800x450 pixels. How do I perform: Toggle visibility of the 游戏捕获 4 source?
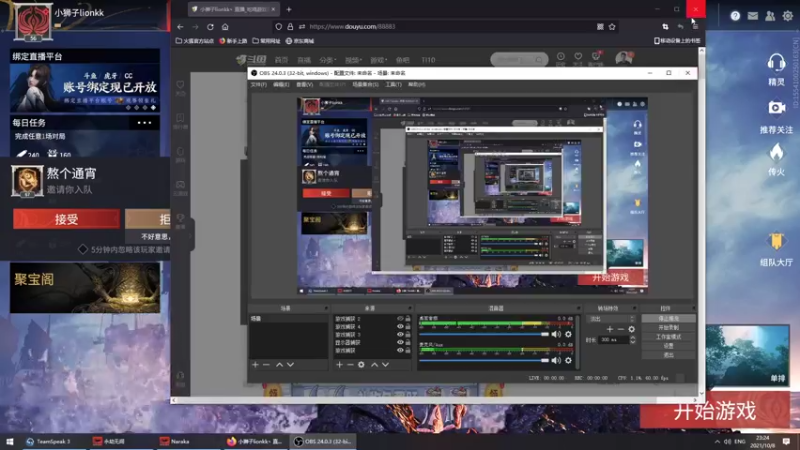[400, 327]
